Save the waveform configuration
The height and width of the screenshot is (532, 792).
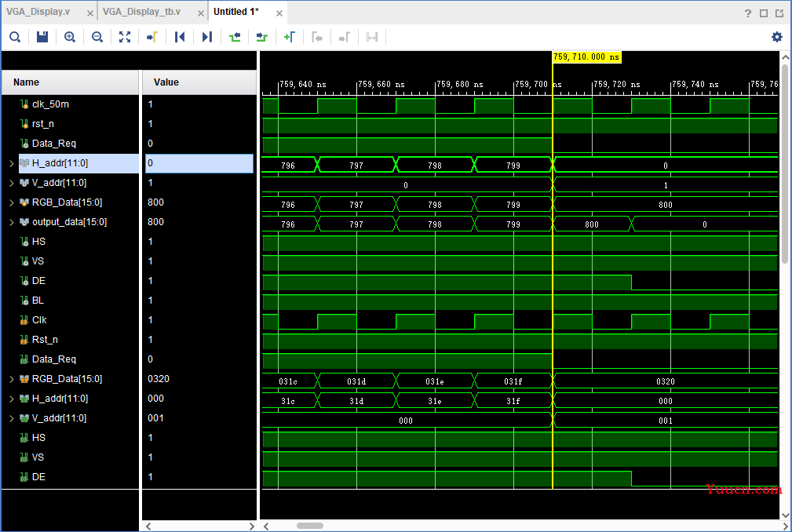(42, 37)
